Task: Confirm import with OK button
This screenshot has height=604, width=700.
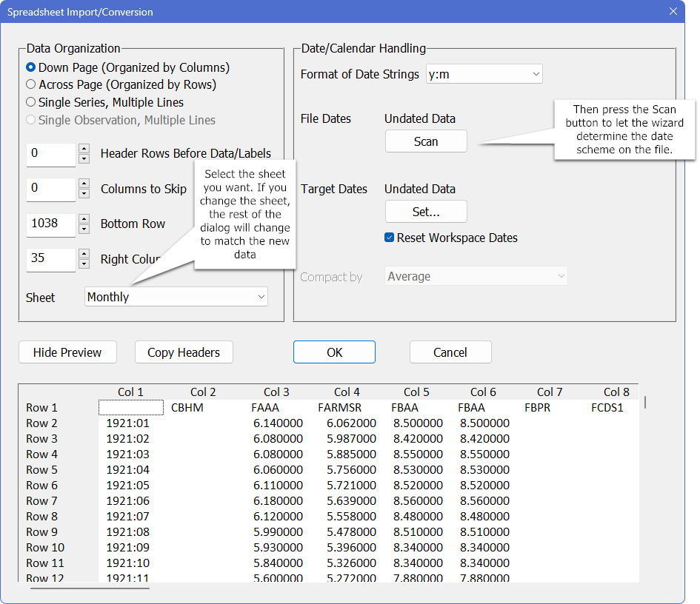Action: [334, 352]
